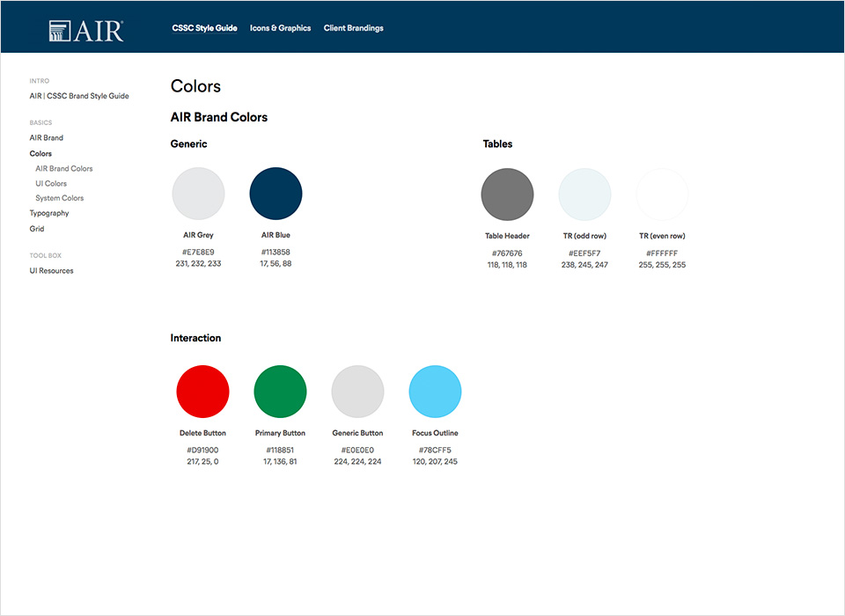Click the Primary Button label
845x616 pixels.
pyautogui.click(x=280, y=433)
